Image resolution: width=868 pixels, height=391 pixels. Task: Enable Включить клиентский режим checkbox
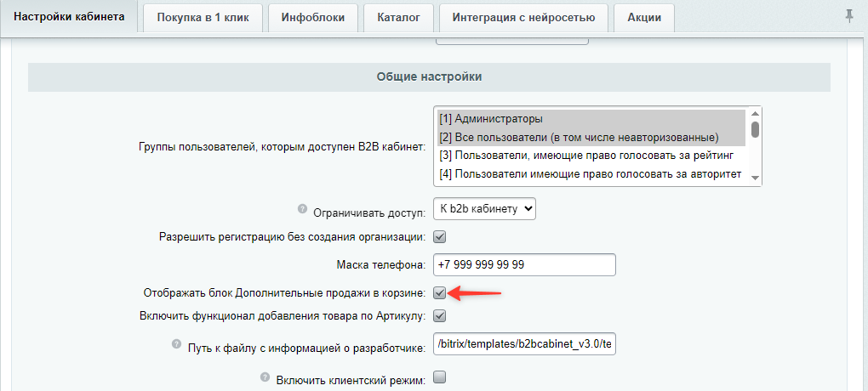click(440, 377)
